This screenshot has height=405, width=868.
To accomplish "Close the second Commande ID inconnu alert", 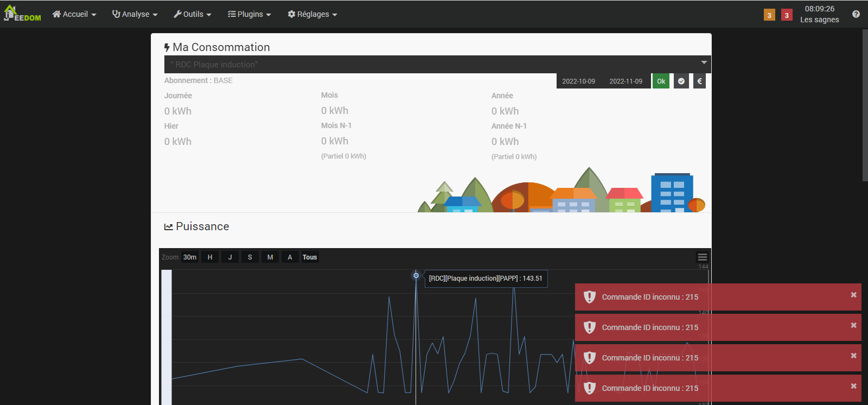I will [x=853, y=325].
